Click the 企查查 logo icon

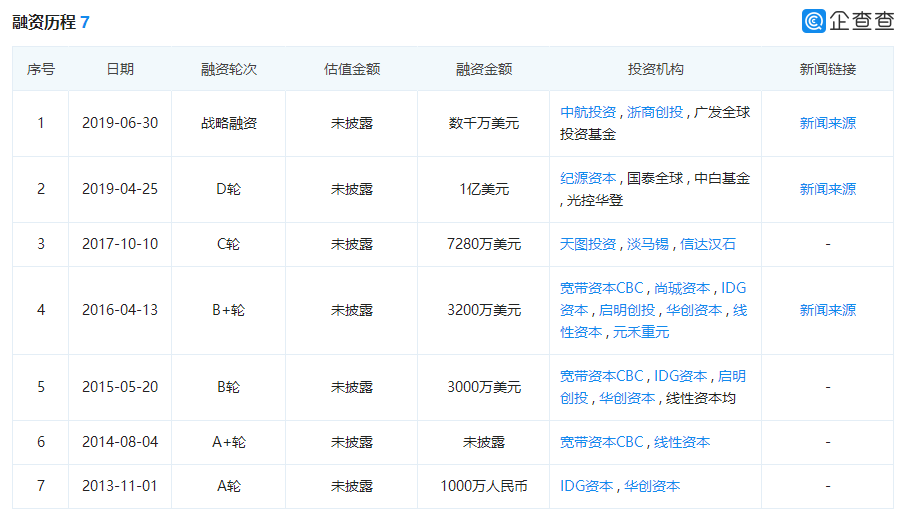[x=814, y=21]
